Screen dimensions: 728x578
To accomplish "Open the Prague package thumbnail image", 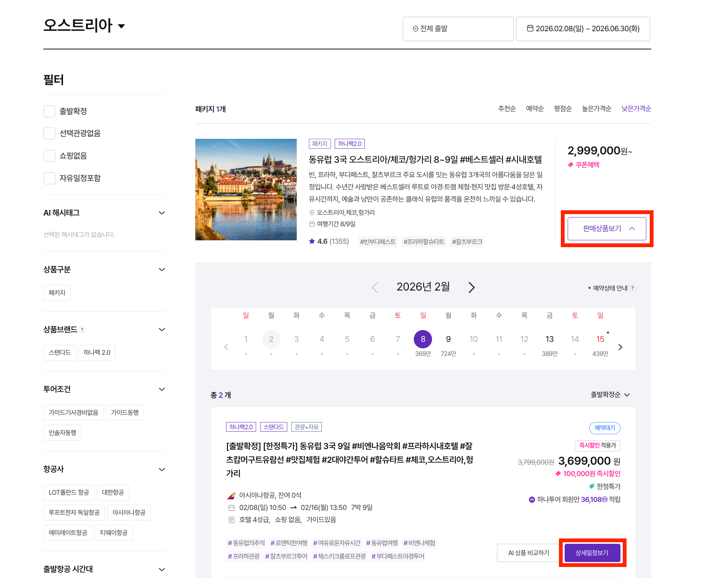I will (x=246, y=189).
